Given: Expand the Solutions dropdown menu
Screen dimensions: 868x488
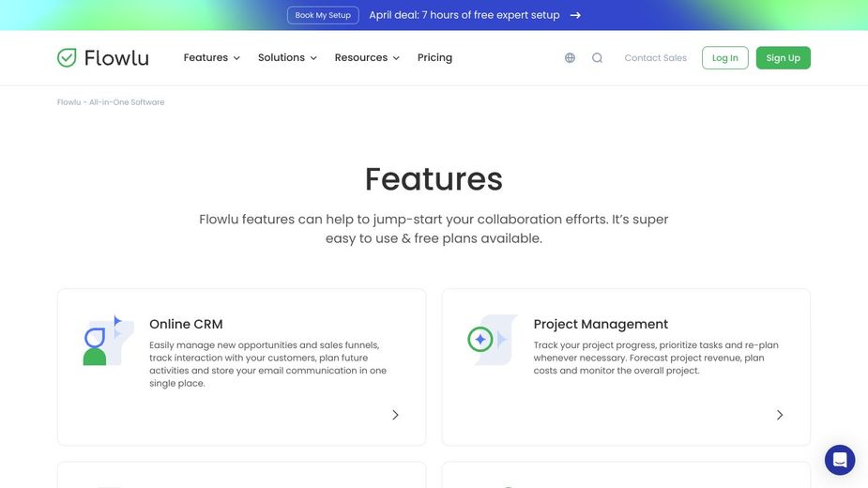Looking at the screenshot, I should pos(287,58).
